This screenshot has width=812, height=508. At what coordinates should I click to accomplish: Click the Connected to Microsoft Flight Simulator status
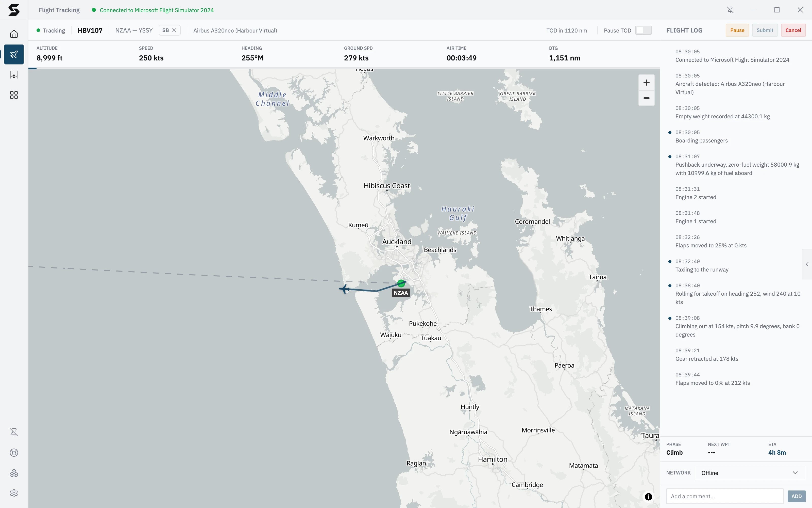(156, 10)
